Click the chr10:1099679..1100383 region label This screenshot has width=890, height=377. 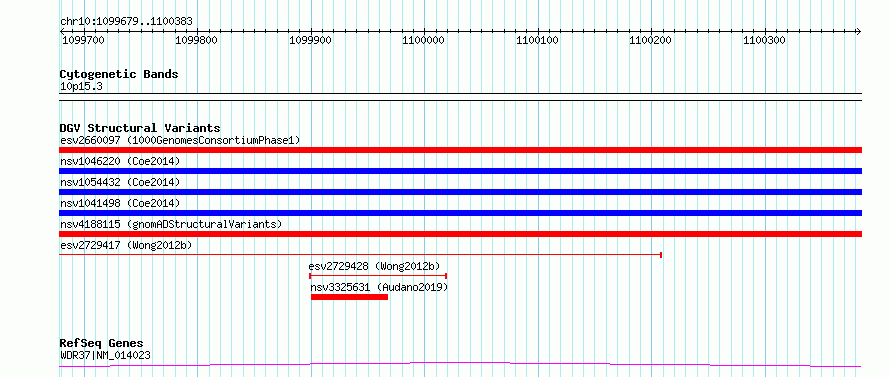click(x=126, y=22)
